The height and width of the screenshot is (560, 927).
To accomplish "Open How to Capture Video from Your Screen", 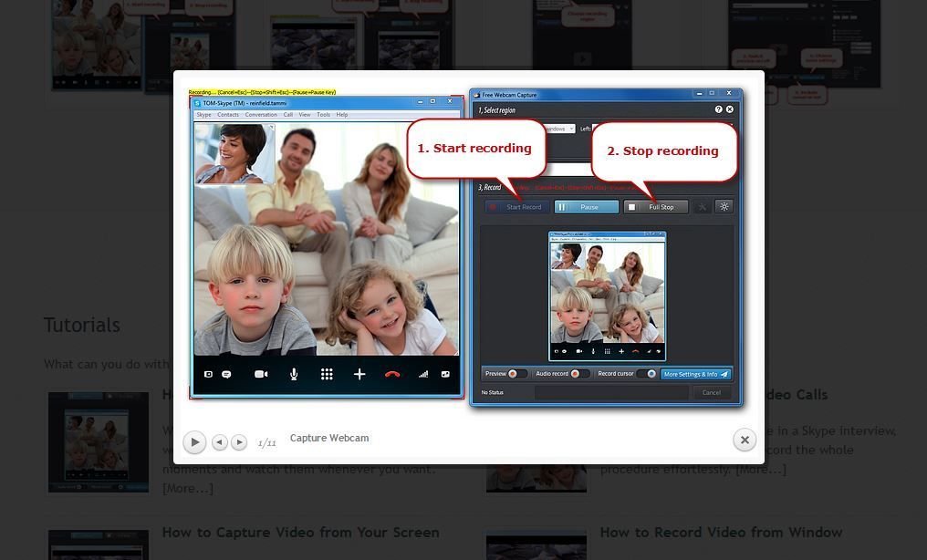I will coord(300,533).
